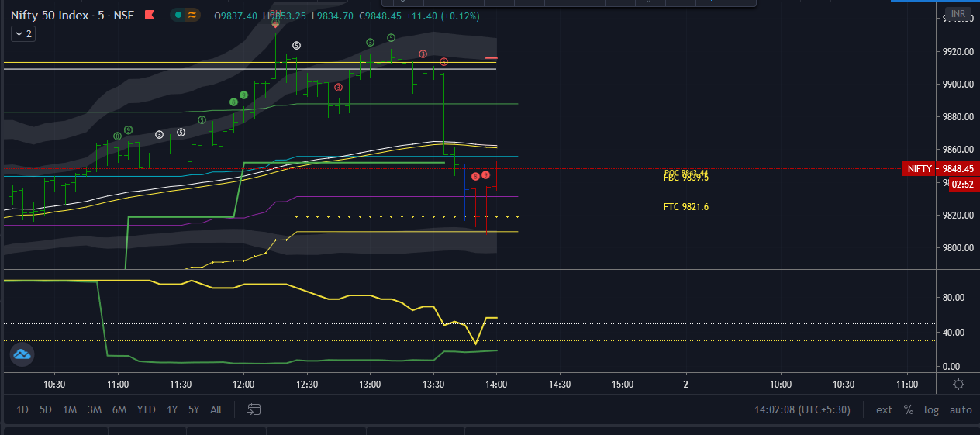The width and height of the screenshot is (980, 435).
Task: Toggle extended hours with ext button
Action: (884, 409)
